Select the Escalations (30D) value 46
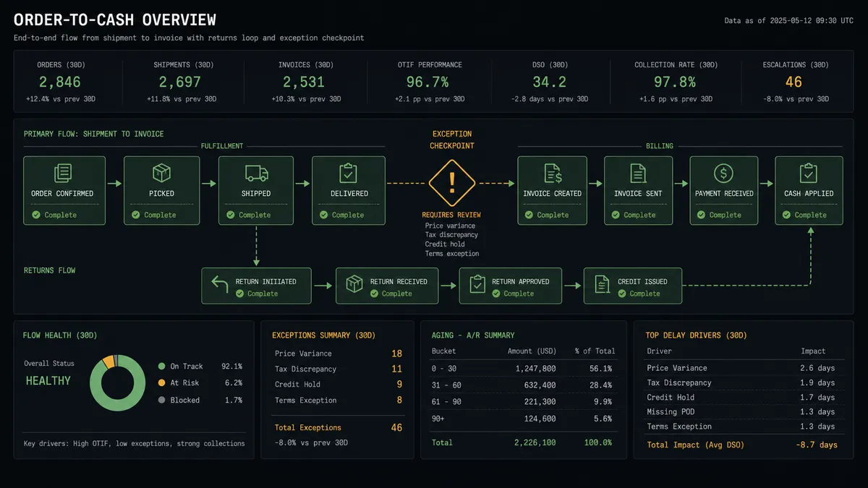The height and width of the screenshot is (488, 868). point(793,82)
